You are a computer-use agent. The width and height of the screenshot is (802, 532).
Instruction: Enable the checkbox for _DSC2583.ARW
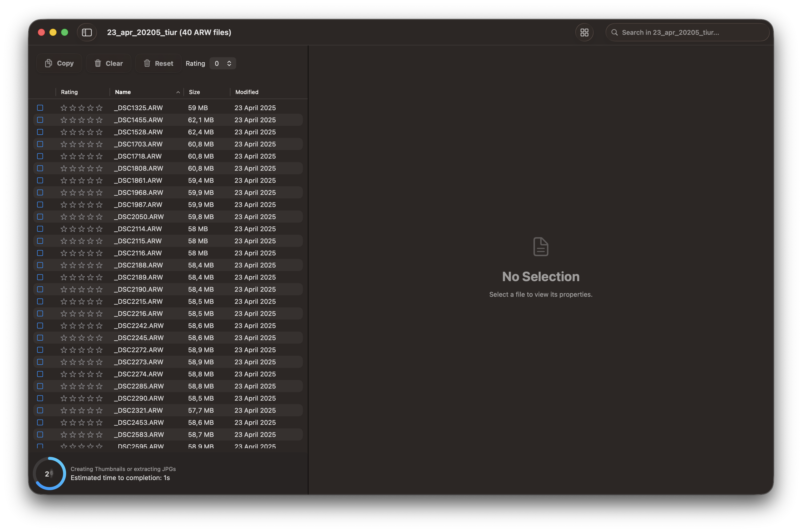tap(40, 435)
